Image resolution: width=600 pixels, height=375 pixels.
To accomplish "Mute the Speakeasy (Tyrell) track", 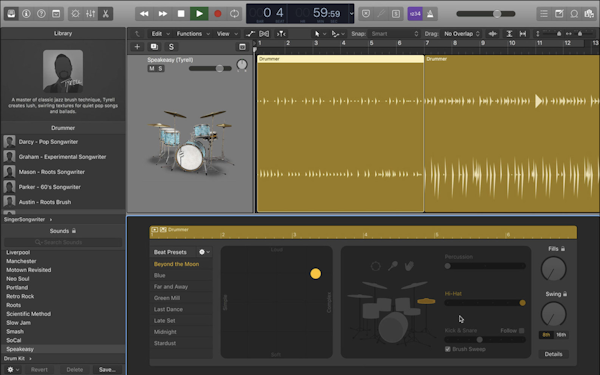I will point(152,68).
